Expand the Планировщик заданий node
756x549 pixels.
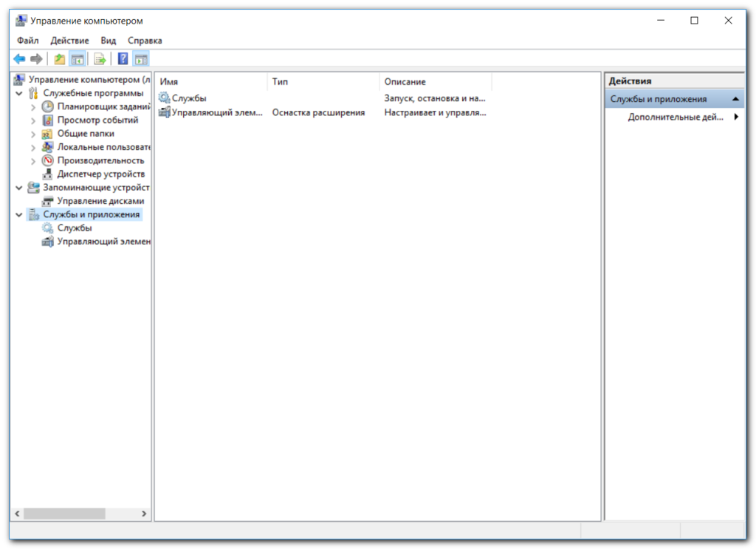click(x=33, y=107)
